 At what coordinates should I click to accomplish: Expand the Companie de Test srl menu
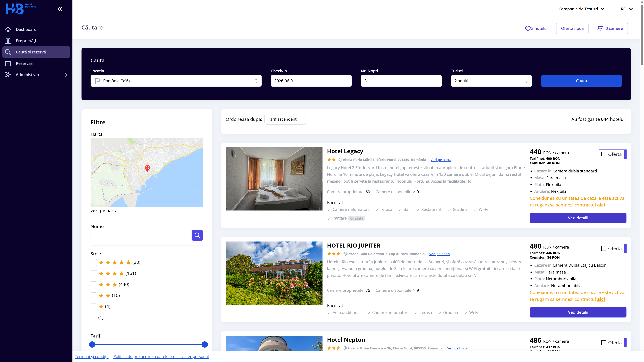click(581, 9)
